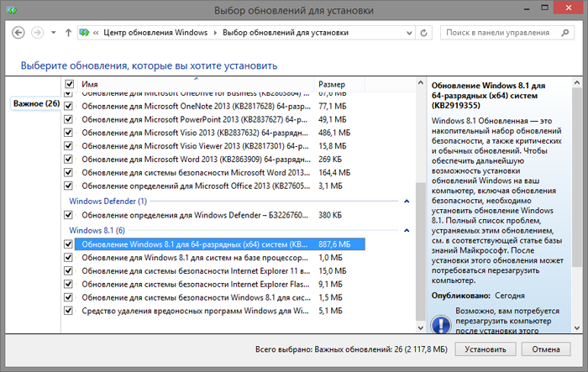Close the update selection window

coord(569,8)
